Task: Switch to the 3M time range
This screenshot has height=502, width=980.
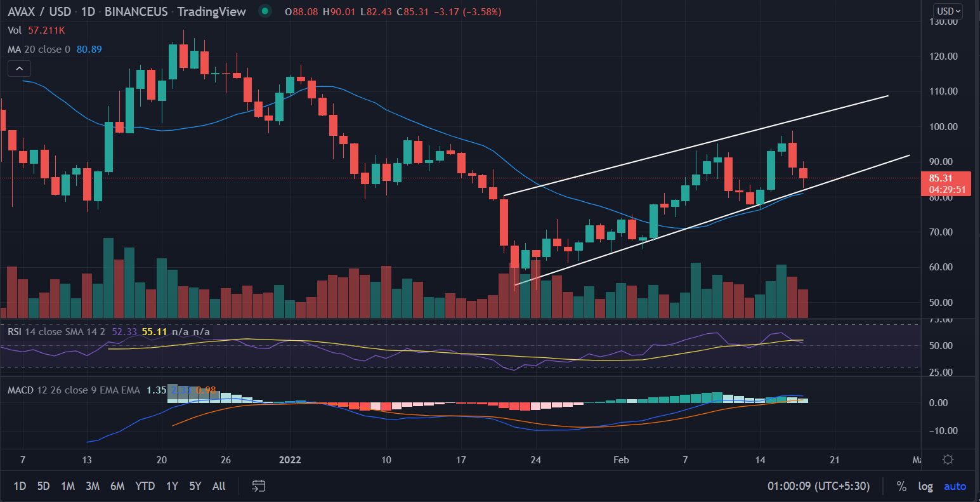Action: (93, 486)
